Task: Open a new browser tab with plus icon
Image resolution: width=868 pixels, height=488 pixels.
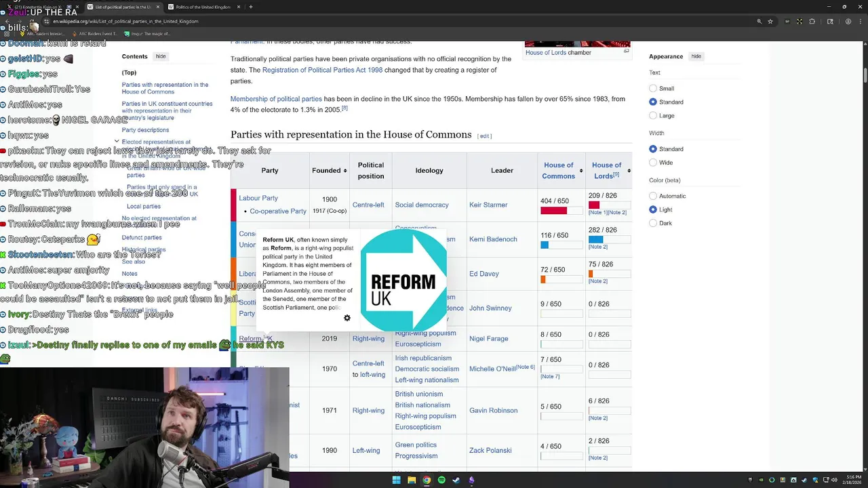Action: pos(251,7)
